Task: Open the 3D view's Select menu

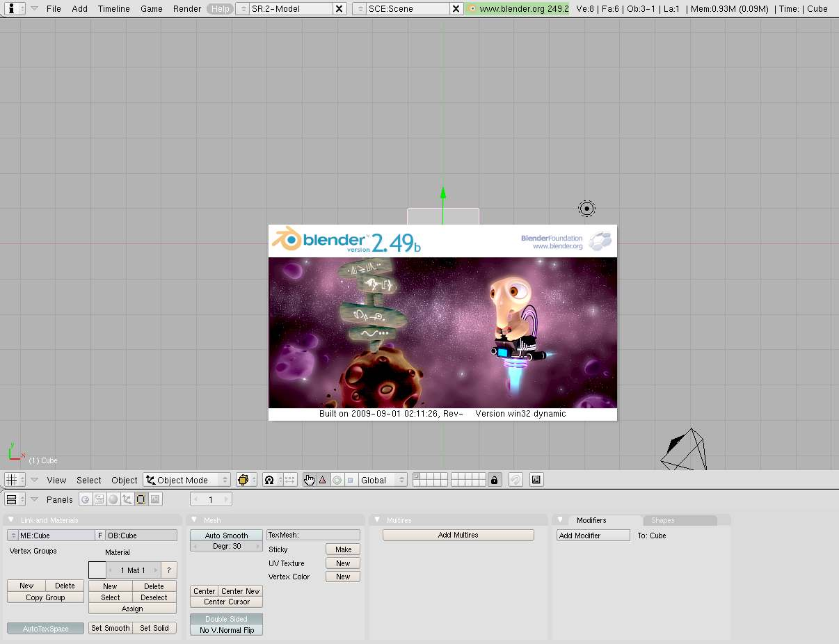Action: point(89,480)
